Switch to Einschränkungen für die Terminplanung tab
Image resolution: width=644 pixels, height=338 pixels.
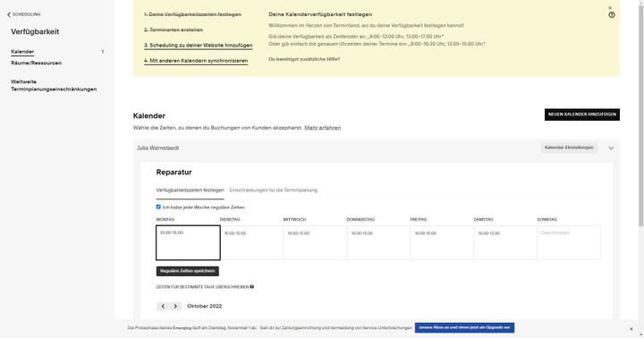click(x=274, y=190)
